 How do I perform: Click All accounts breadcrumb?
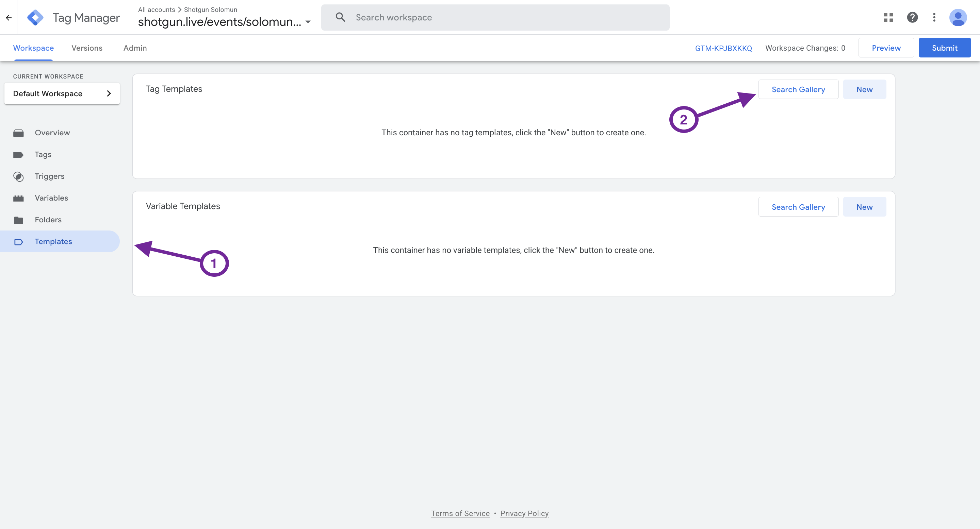[x=157, y=10]
